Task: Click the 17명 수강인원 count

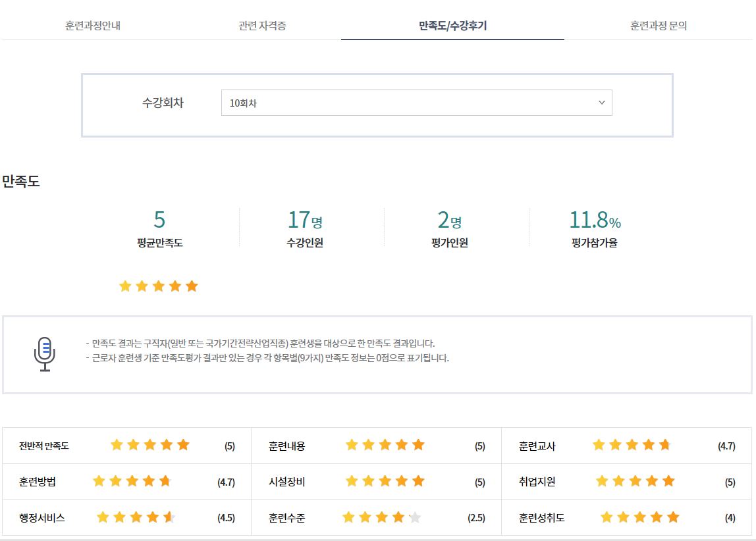Action: click(x=305, y=219)
